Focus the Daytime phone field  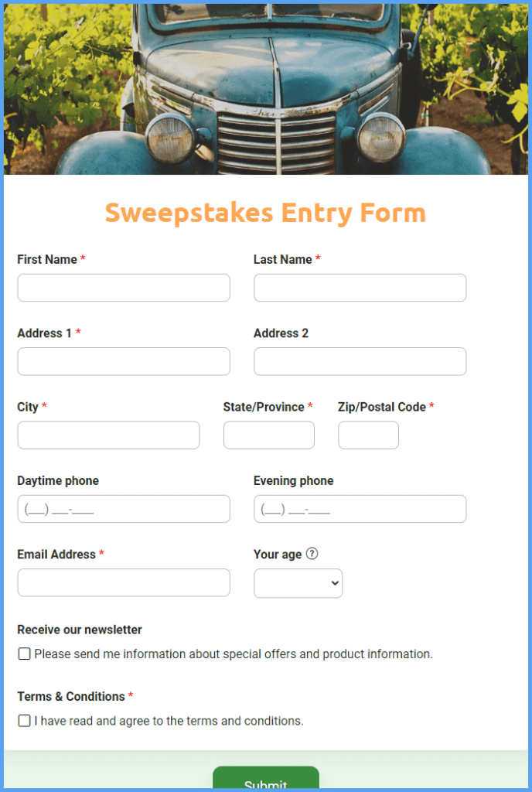point(124,509)
